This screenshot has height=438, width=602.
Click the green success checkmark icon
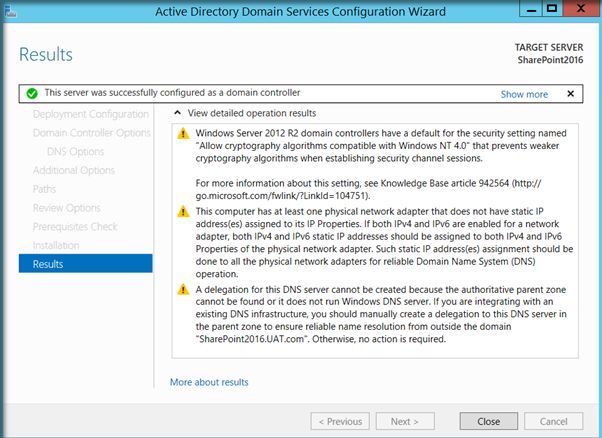pos(32,94)
